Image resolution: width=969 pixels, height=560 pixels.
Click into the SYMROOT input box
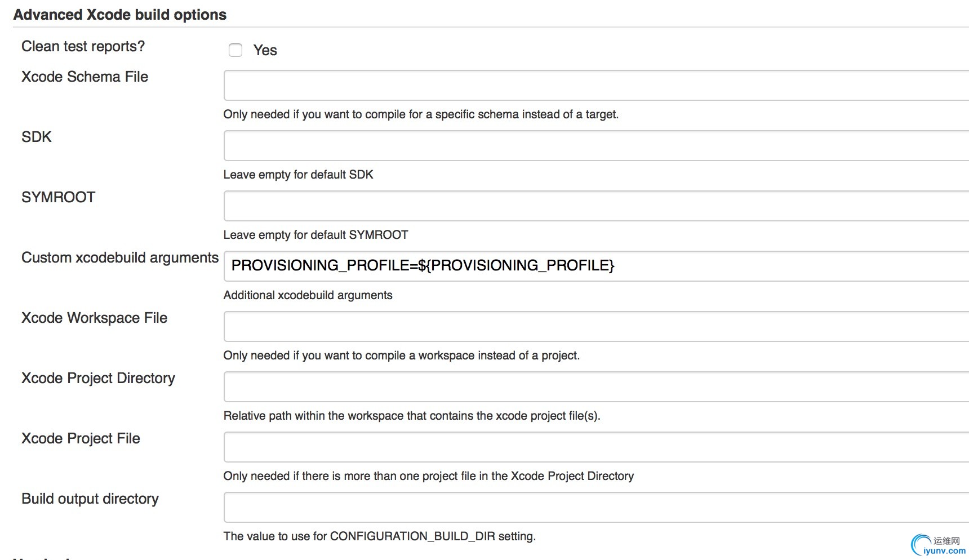pos(596,206)
